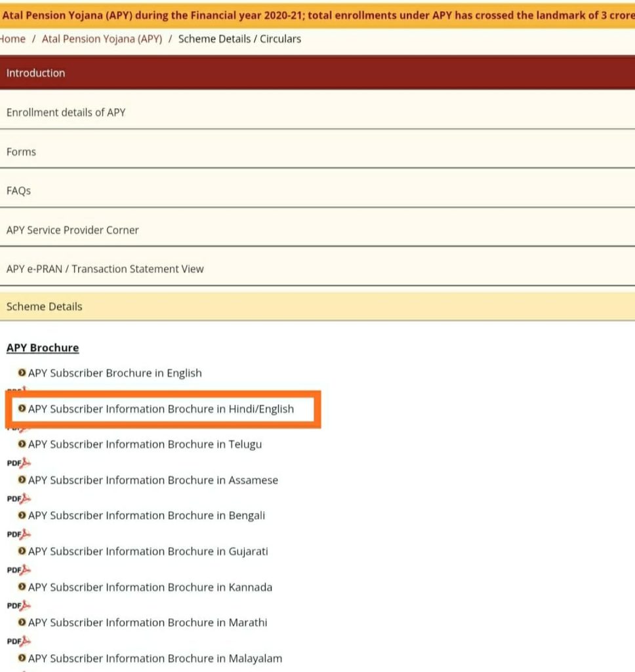The image size is (635, 672).
Task: Open the PDF icon below Kannada brochure link
Action: [x=19, y=606]
